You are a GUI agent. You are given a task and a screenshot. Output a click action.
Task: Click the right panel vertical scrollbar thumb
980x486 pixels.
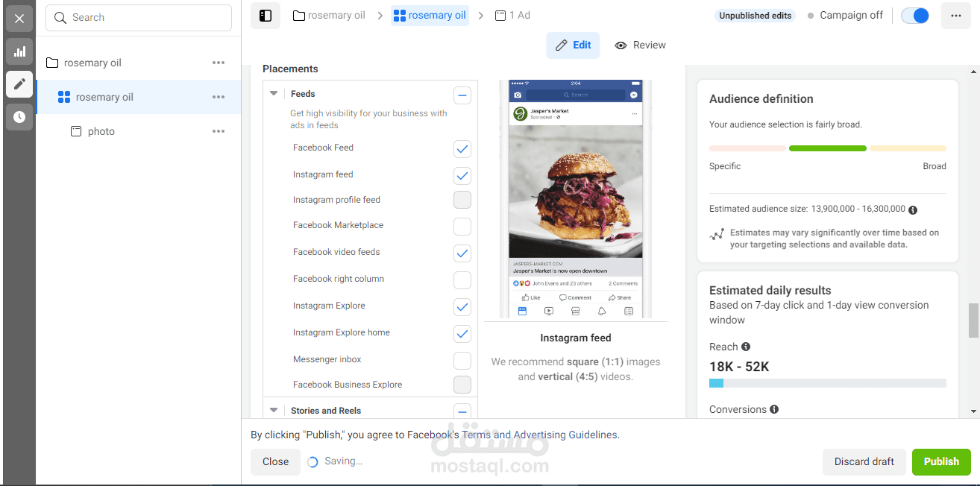coord(973,321)
